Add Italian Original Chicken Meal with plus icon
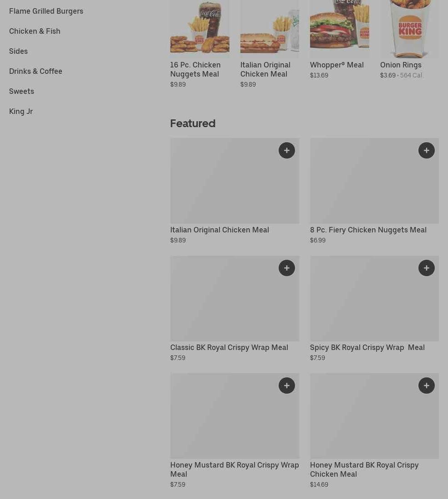The height and width of the screenshot is (499, 448). click(x=286, y=150)
